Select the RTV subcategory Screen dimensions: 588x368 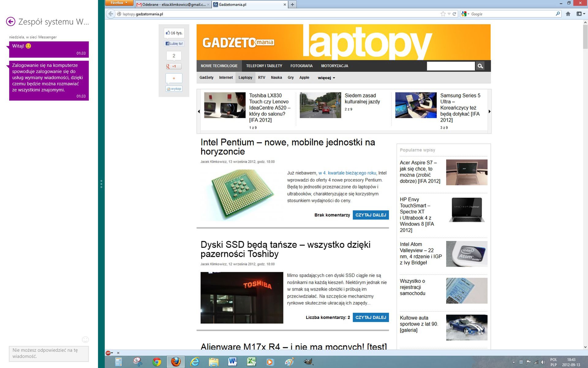click(x=262, y=78)
